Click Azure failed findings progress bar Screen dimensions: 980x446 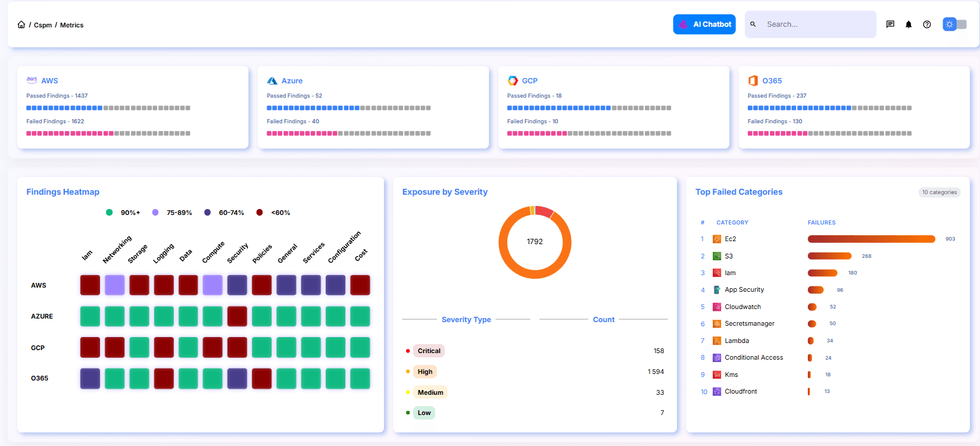click(x=349, y=133)
